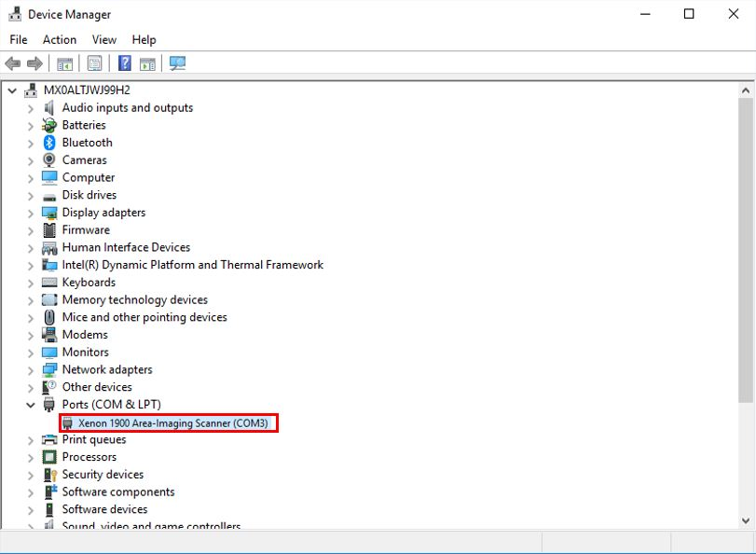
Task: Click the Back arrow toolbar icon
Action: pos(12,63)
